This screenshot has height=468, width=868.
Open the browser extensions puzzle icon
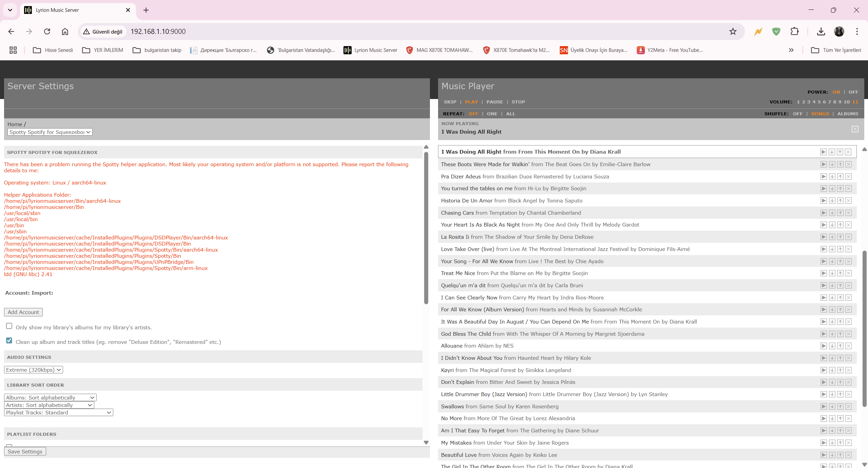pyautogui.click(x=794, y=32)
